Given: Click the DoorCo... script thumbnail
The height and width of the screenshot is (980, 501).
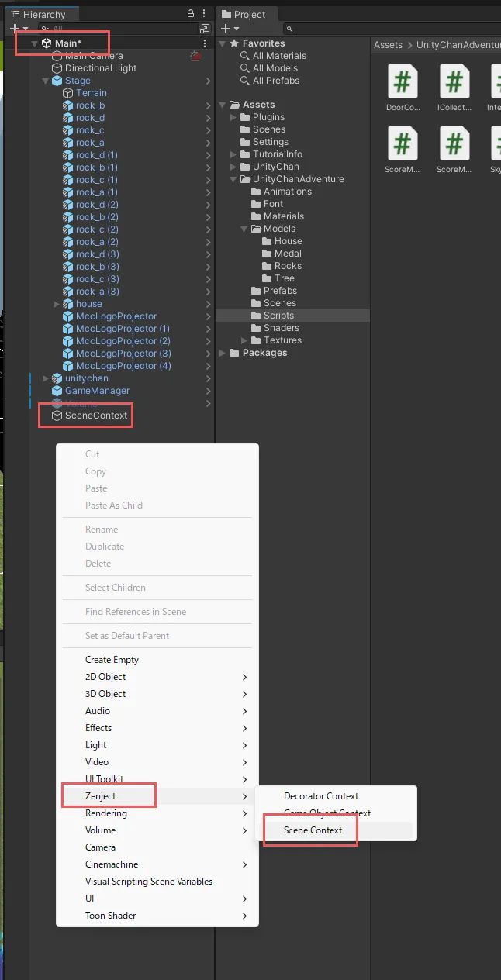Looking at the screenshot, I should pos(403,81).
